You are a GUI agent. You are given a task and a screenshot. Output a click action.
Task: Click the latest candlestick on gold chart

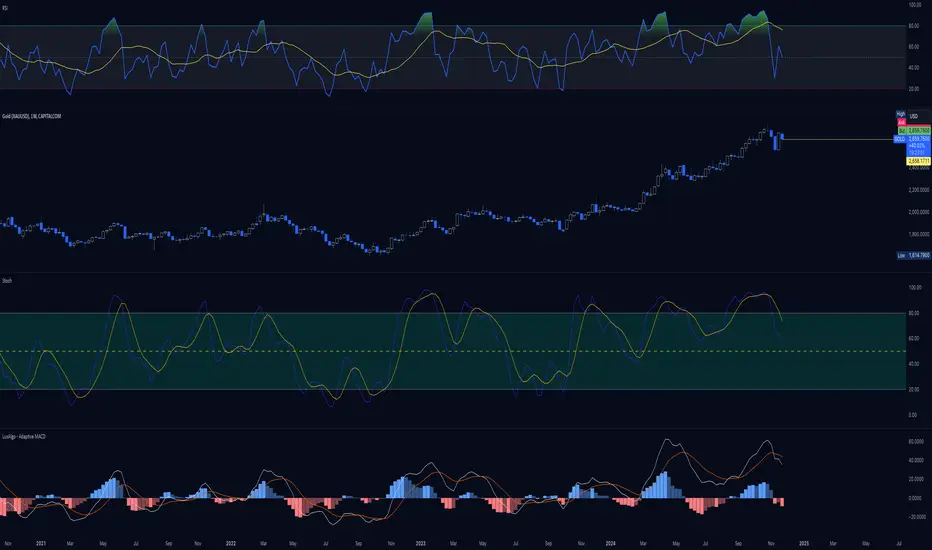click(782, 137)
